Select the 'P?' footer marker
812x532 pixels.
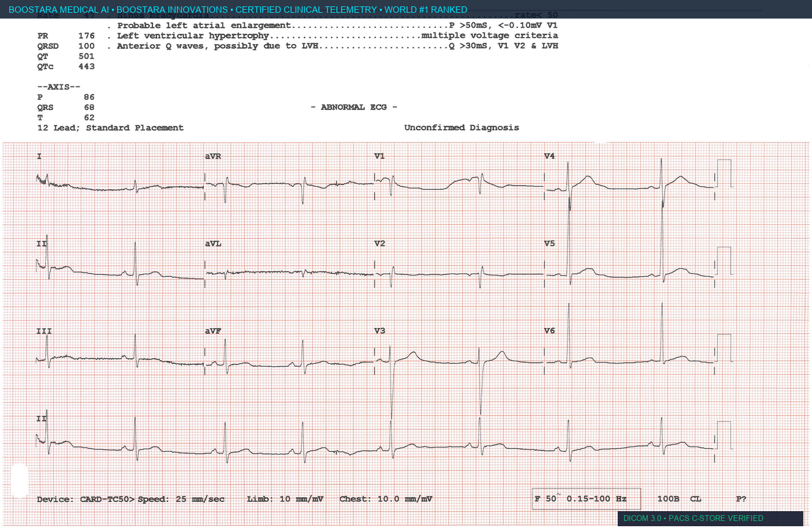coord(741,499)
